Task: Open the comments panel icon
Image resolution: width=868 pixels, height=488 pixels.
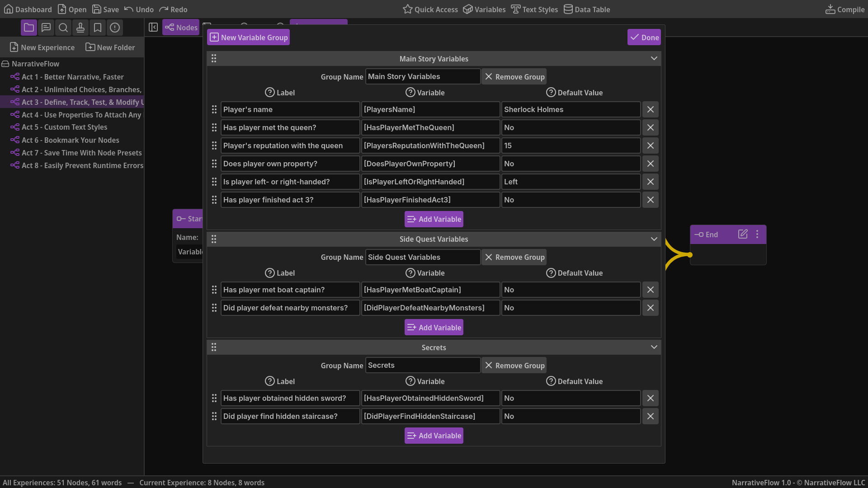Action: (x=46, y=28)
